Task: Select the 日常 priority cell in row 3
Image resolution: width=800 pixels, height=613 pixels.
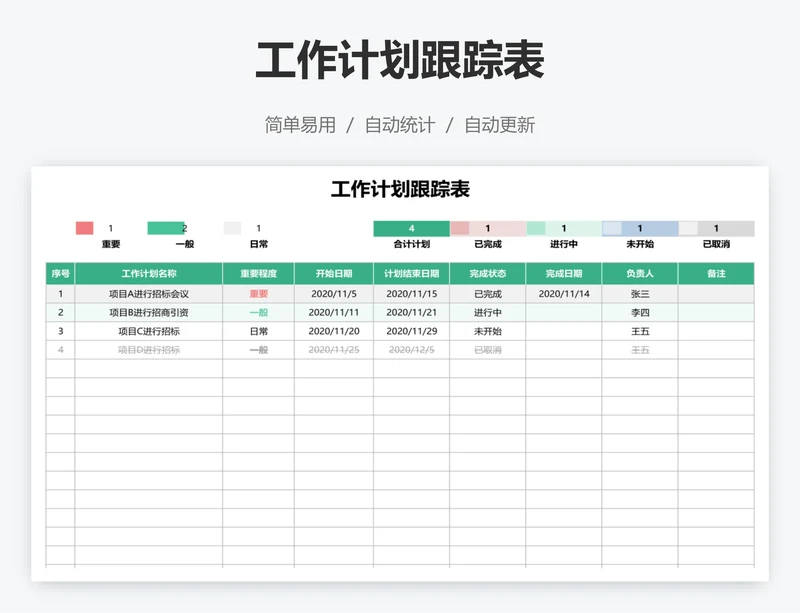Action: point(258,331)
